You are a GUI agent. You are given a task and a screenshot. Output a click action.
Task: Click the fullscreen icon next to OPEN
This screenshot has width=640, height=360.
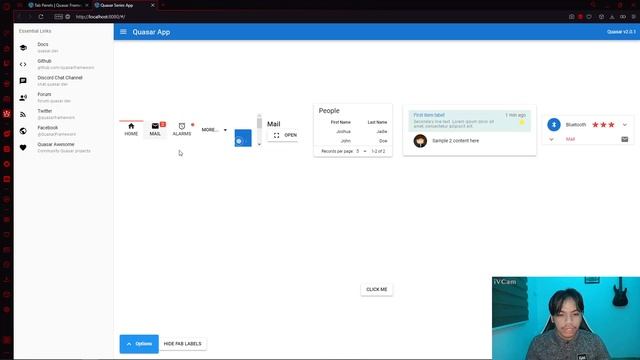(276, 135)
